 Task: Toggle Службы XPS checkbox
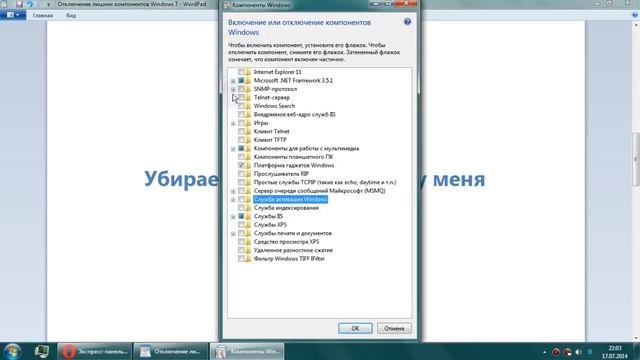click(x=241, y=224)
